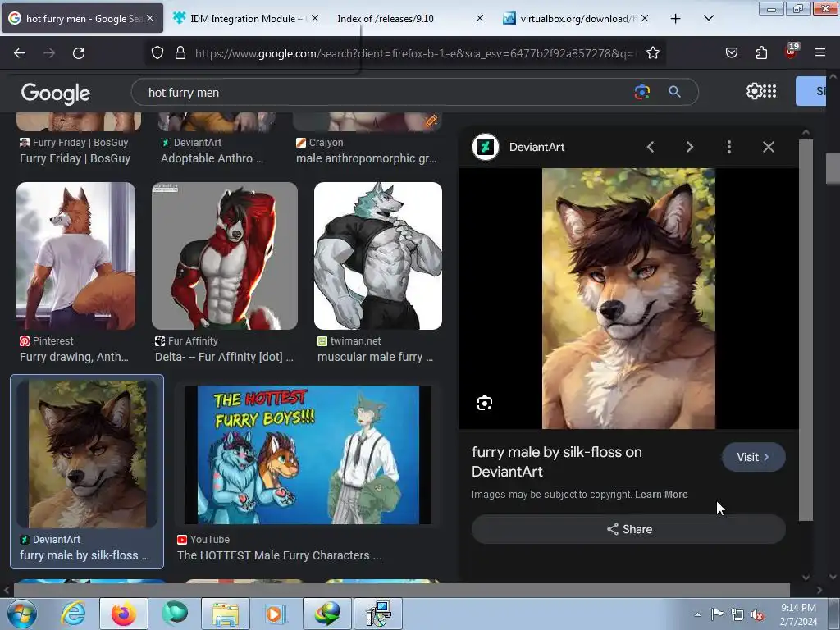Screen dimensions: 840x630
Task: Open the preview panel three-dot menu
Action: click(729, 147)
